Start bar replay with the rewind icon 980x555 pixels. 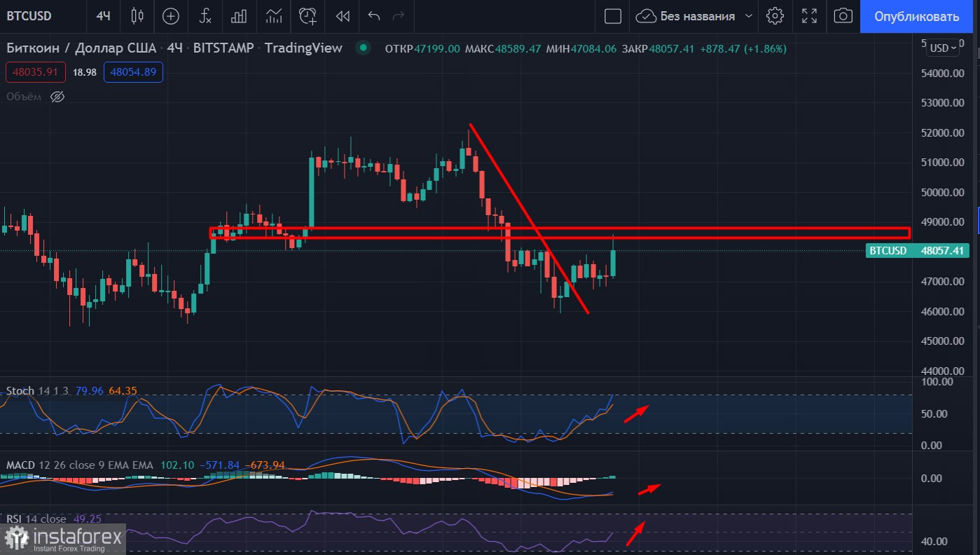342,15
